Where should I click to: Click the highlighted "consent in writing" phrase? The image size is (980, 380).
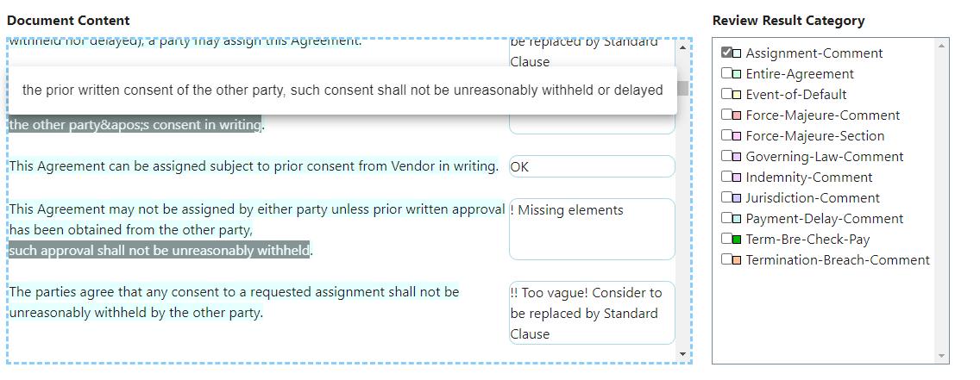(135, 126)
